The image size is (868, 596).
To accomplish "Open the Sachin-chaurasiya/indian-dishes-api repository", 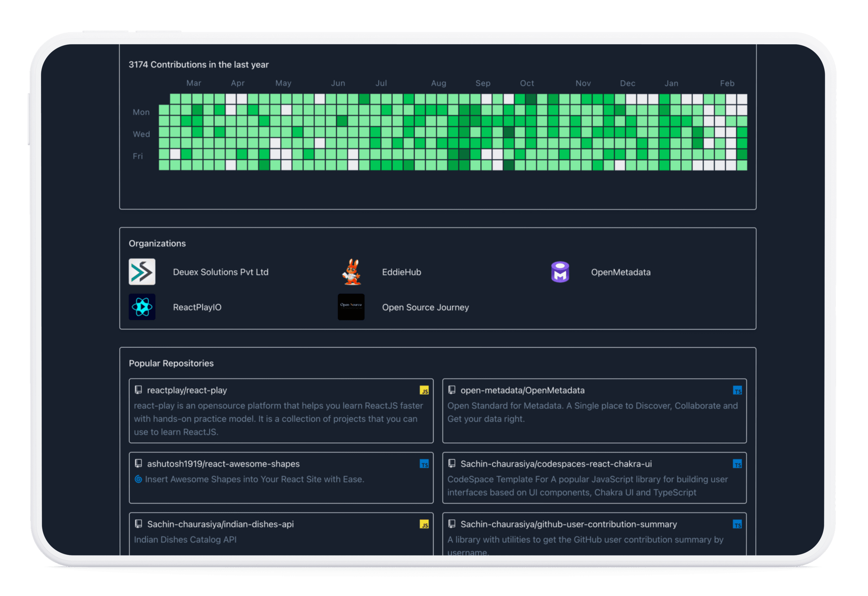I will [220, 524].
